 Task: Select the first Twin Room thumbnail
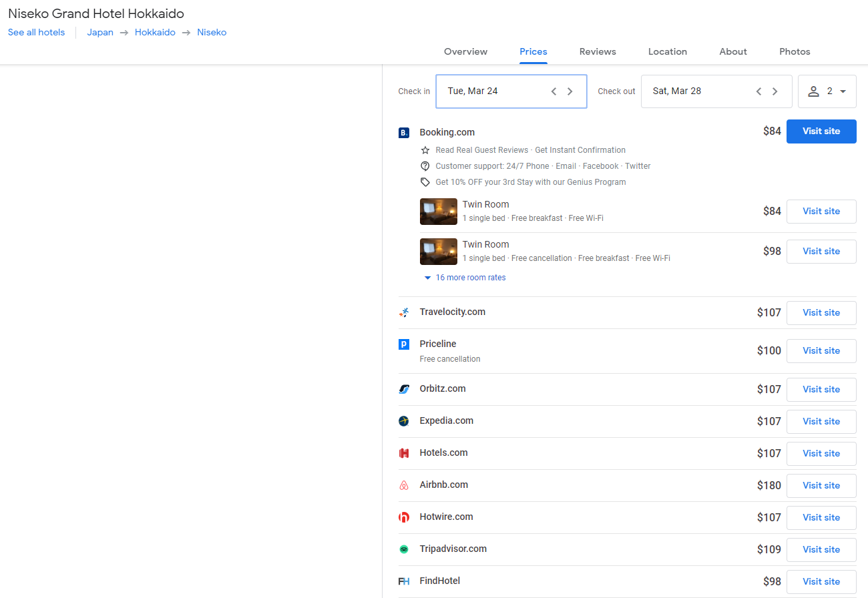coord(439,212)
